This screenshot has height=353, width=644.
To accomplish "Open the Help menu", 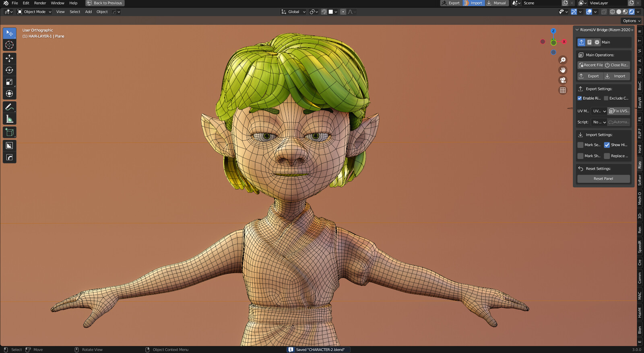I will [73, 3].
